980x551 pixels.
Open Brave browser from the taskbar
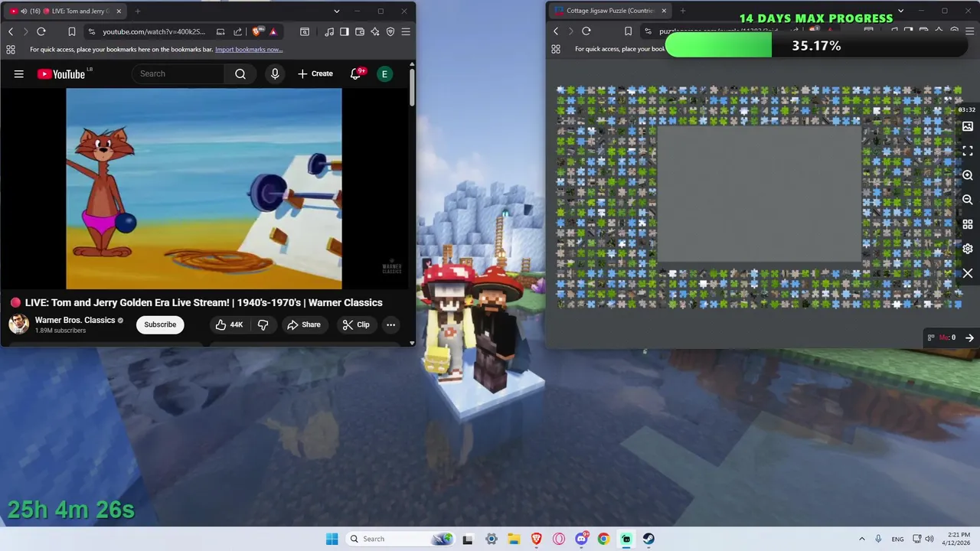pyautogui.click(x=536, y=539)
